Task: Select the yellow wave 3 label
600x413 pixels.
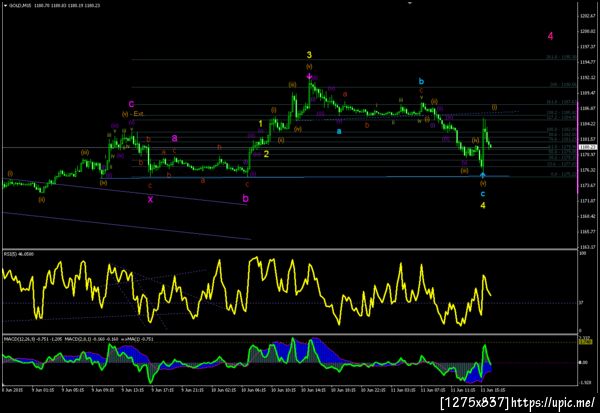Action: pos(309,55)
